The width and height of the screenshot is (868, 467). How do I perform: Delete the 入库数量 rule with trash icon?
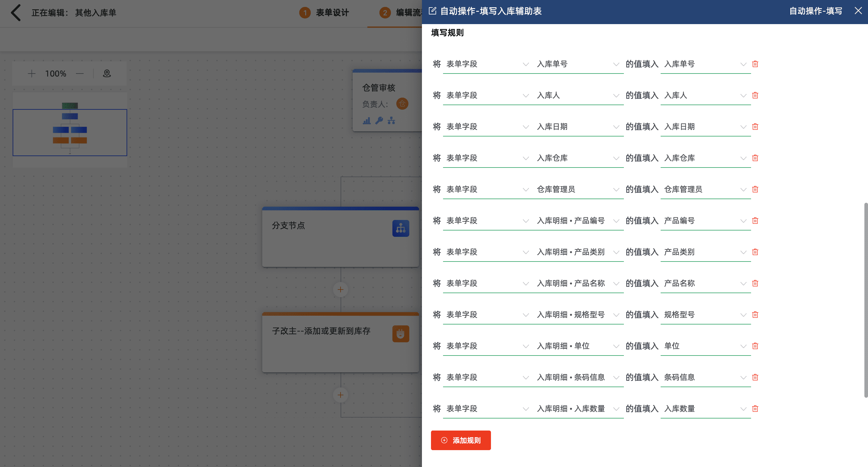[755, 409]
